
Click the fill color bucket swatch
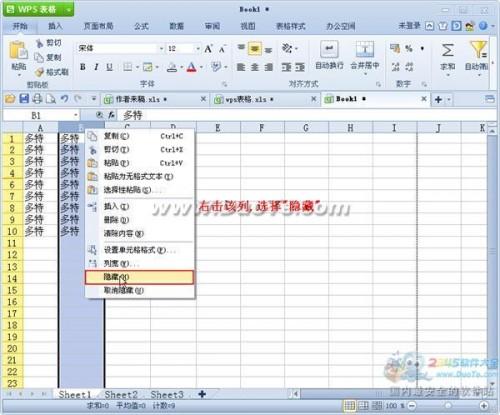coord(172,67)
